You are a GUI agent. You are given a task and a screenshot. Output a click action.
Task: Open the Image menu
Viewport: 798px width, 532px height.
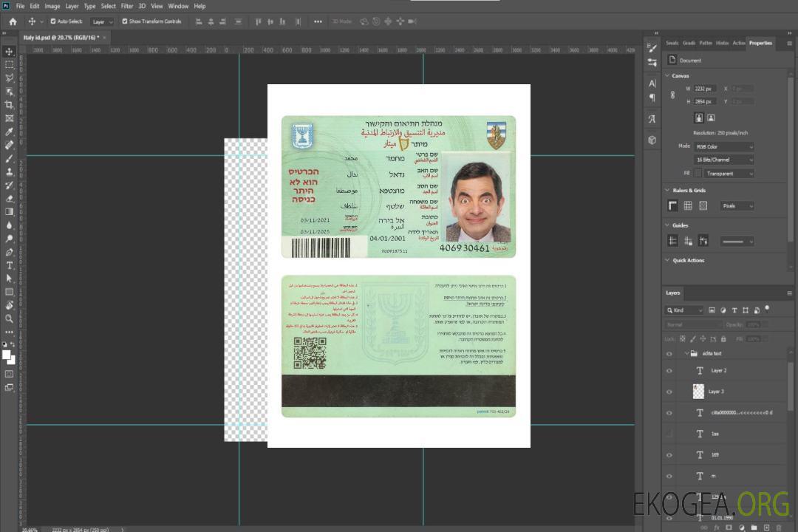(52, 6)
